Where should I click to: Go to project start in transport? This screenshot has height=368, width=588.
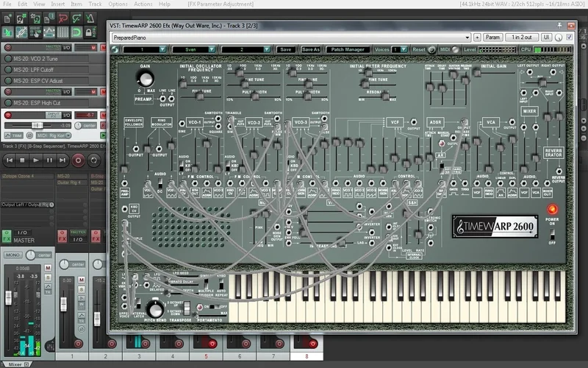point(10,160)
